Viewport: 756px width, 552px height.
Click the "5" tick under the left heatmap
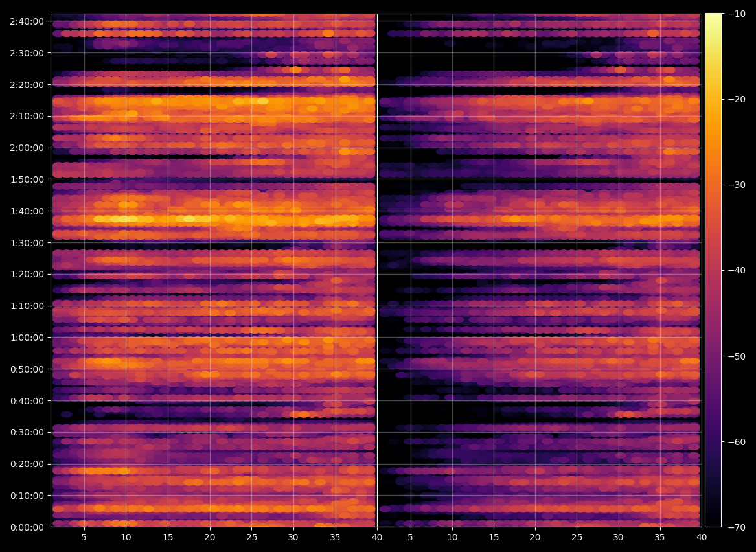[84, 537]
